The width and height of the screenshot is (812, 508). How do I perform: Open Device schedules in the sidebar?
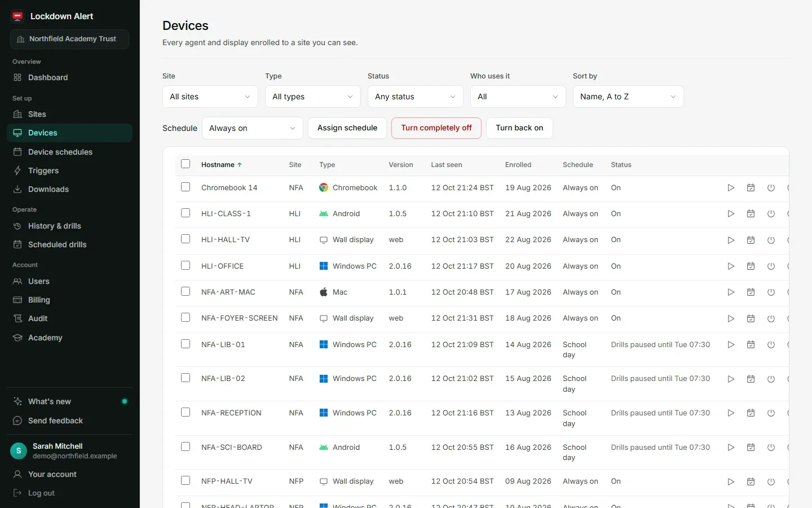click(x=69, y=152)
